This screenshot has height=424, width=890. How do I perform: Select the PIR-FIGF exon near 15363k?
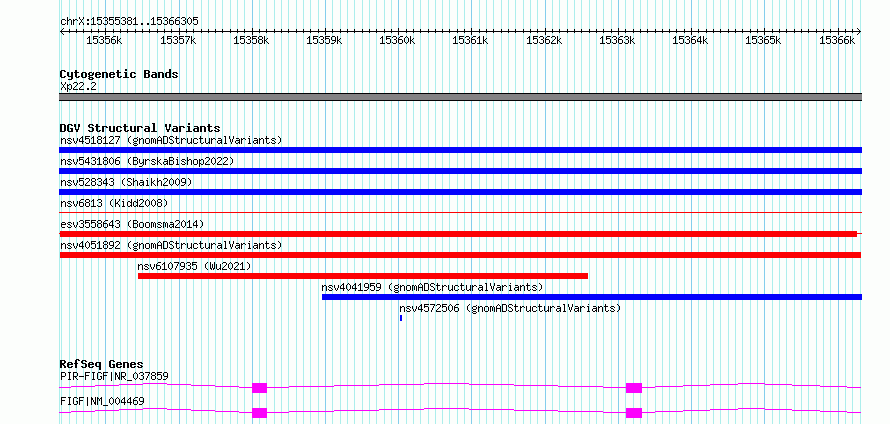pos(634,388)
